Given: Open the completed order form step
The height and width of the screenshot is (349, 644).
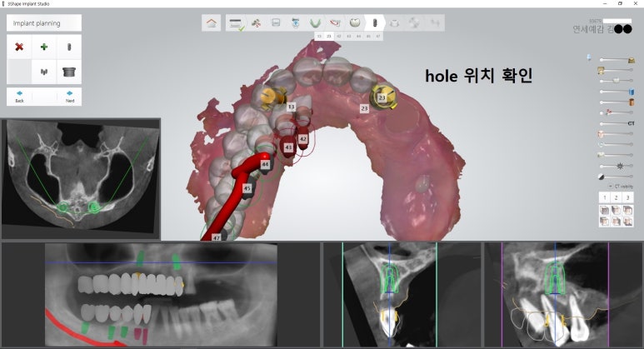Looking at the screenshot, I should click(x=236, y=23).
